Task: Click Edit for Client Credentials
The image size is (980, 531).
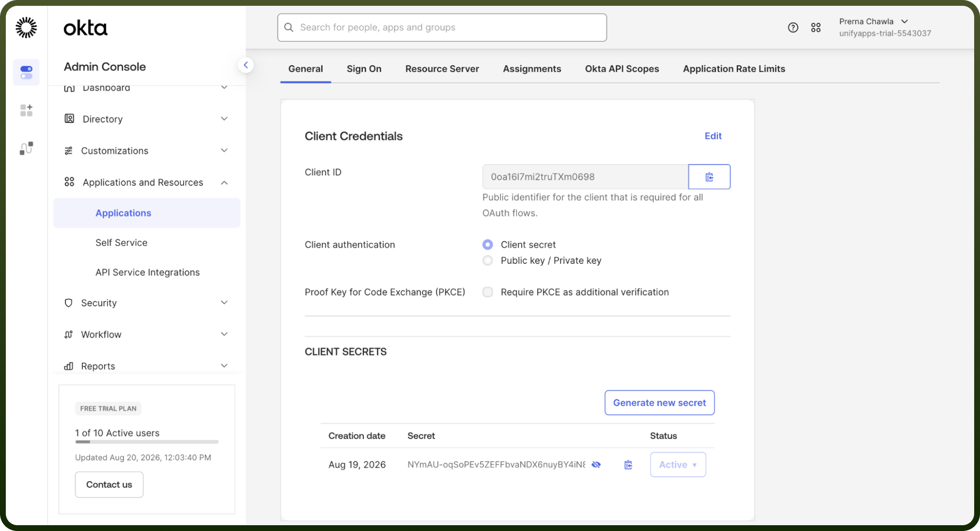Action: point(713,136)
